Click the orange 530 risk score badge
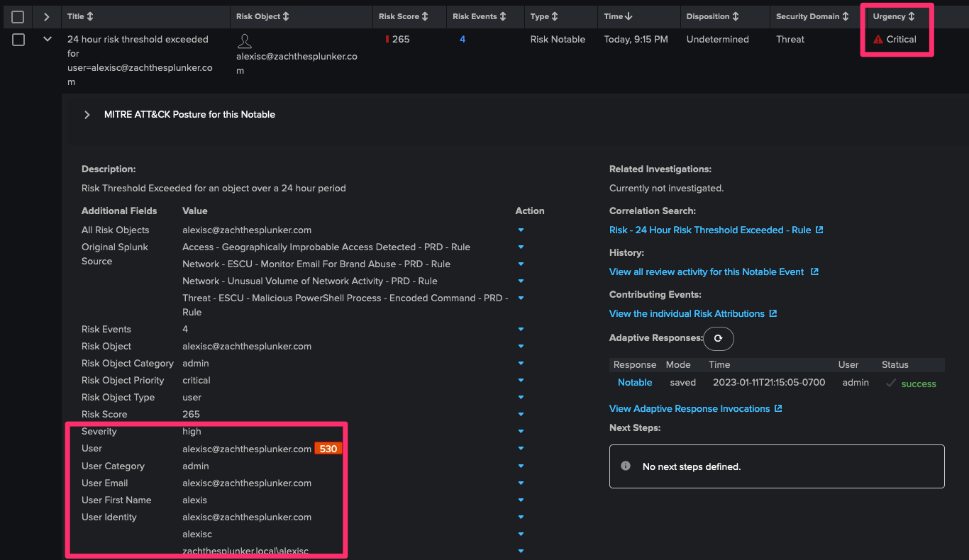969x560 pixels. click(328, 449)
